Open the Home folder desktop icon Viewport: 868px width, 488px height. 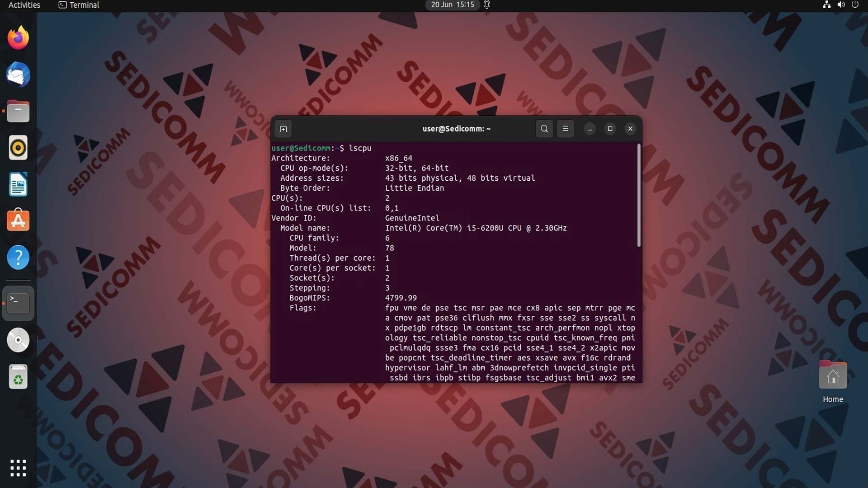833,375
